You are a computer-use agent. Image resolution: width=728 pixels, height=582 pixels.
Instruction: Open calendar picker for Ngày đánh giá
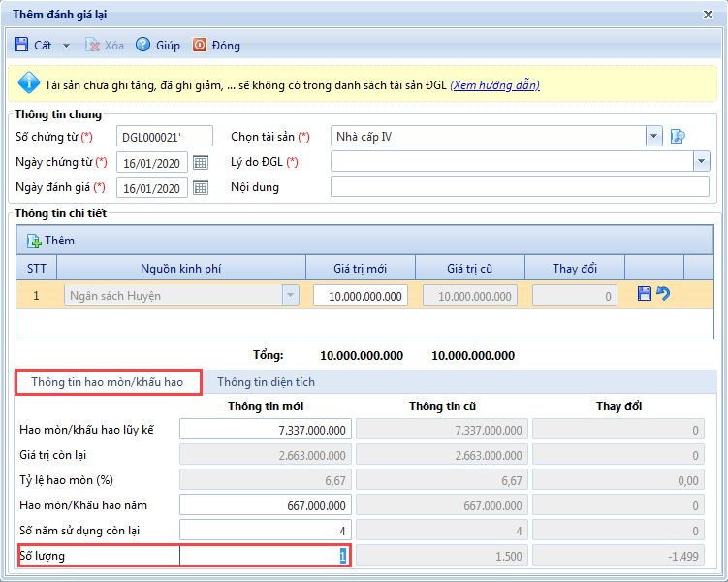(x=201, y=187)
